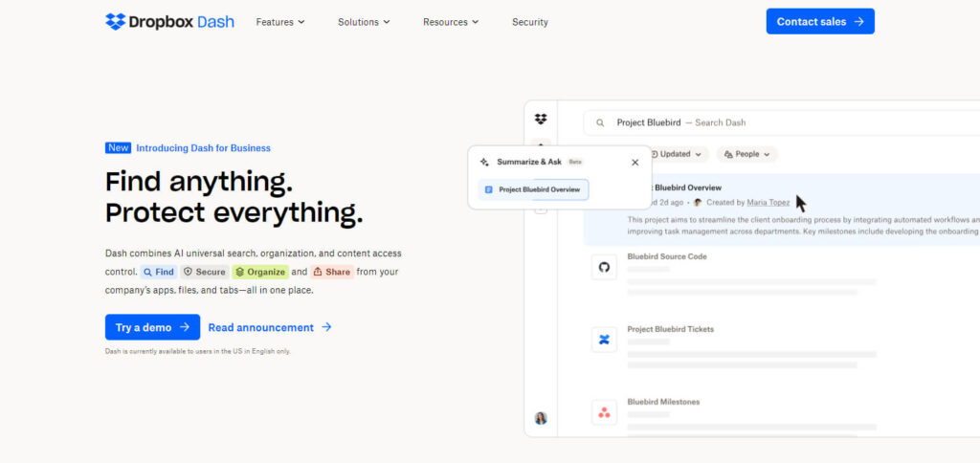This screenshot has width=980, height=463.
Task: Click the Asana icon for Bluebird Milestones
Action: click(604, 412)
